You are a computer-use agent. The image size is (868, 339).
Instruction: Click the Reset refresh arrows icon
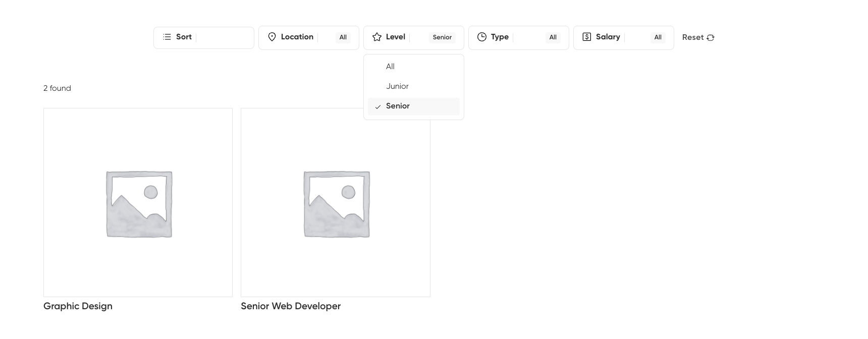coord(711,38)
